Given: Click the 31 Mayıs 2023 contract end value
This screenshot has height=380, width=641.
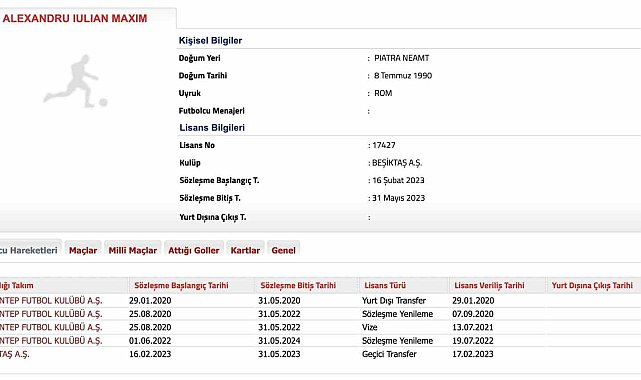Looking at the screenshot, I should 399,198.
